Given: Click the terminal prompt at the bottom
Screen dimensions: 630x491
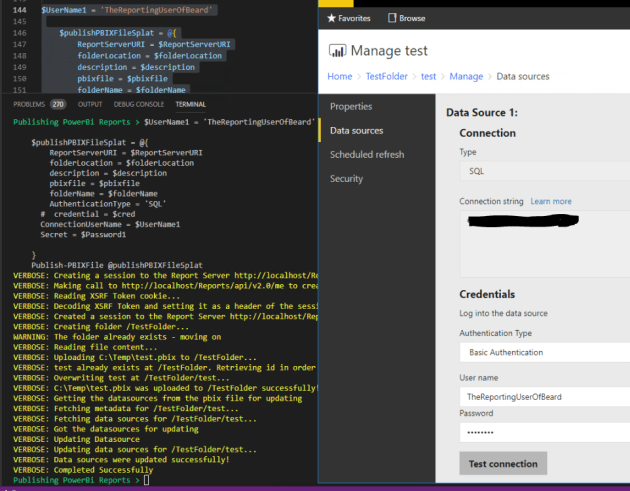Looking at the screenshot, I should coord(82,480).
